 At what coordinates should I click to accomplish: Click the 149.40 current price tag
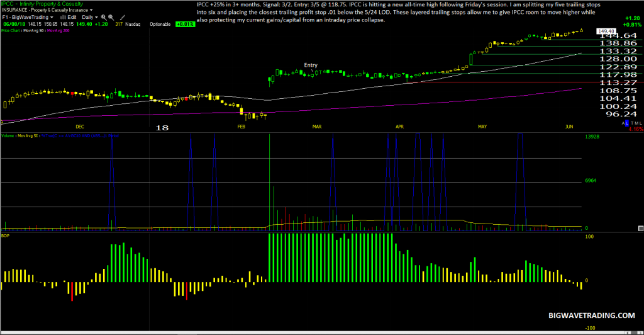point(606,31)
